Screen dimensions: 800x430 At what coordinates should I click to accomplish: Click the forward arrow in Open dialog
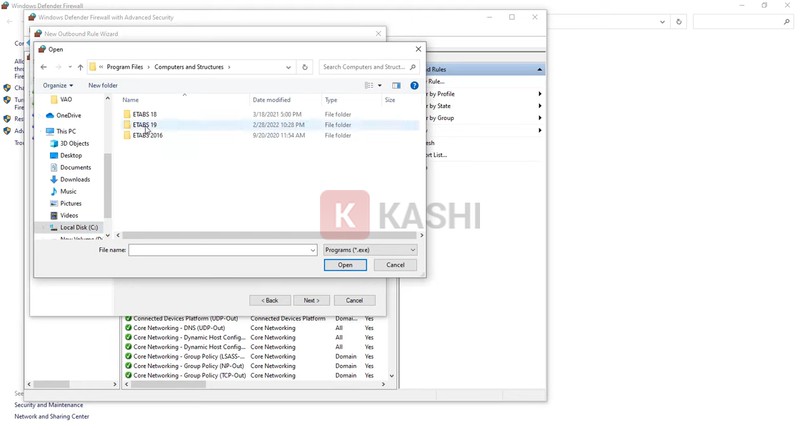(59, 67)
